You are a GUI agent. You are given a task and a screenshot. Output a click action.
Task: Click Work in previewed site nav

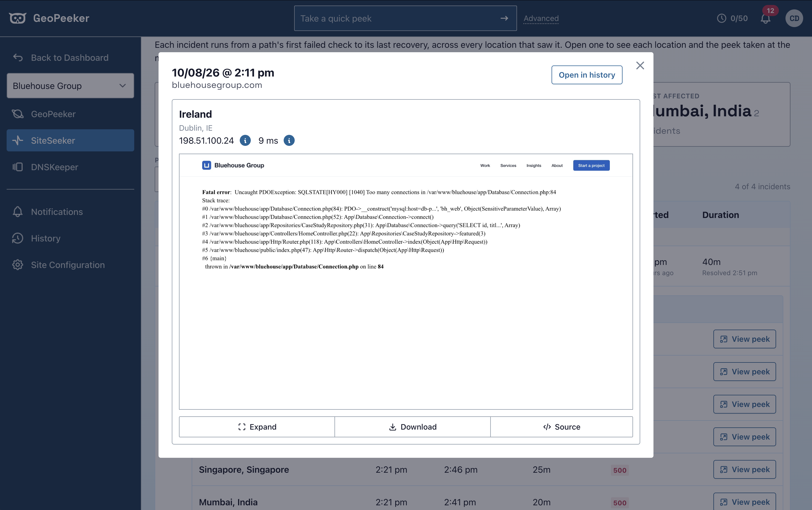[x=485, y=165]
